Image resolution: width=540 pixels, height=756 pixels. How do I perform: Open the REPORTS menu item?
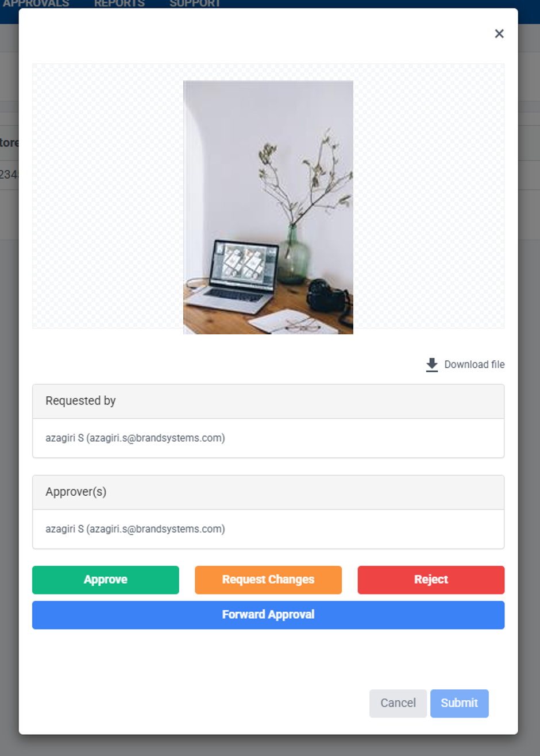[x=119, y=4]
